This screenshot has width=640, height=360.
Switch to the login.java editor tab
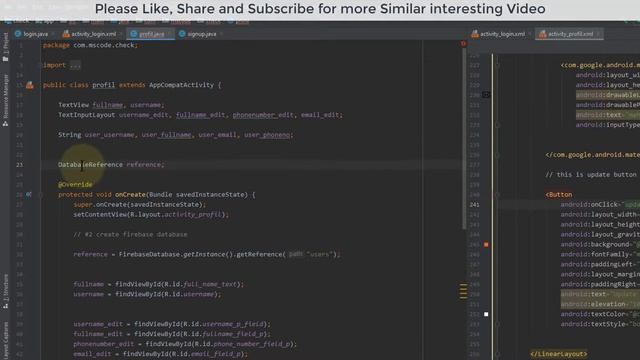[31, 34]
